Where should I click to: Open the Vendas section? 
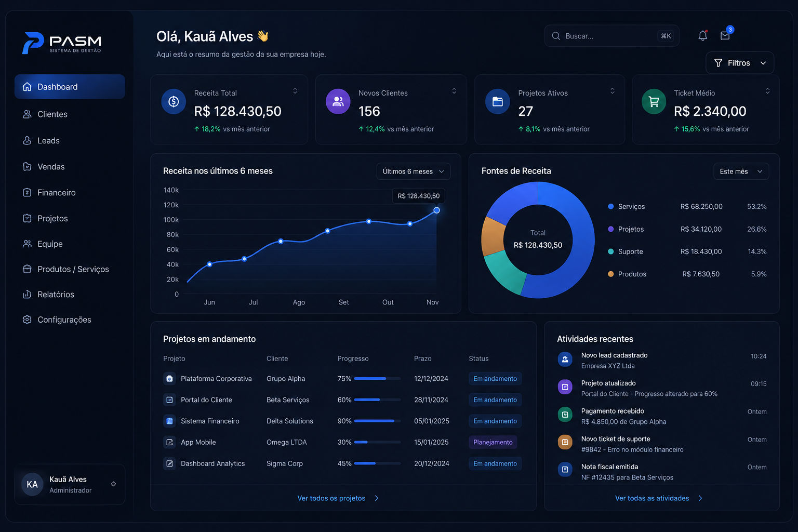pos(70,166)
